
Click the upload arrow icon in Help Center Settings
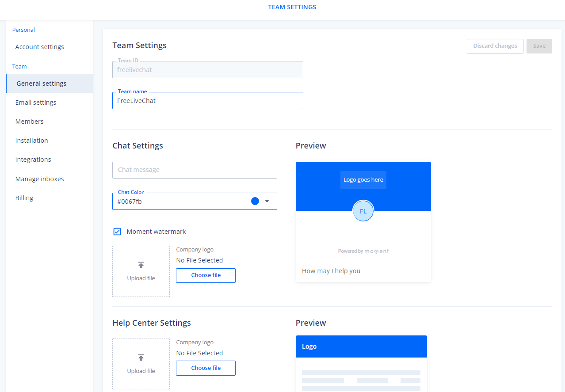pos(141,358)
